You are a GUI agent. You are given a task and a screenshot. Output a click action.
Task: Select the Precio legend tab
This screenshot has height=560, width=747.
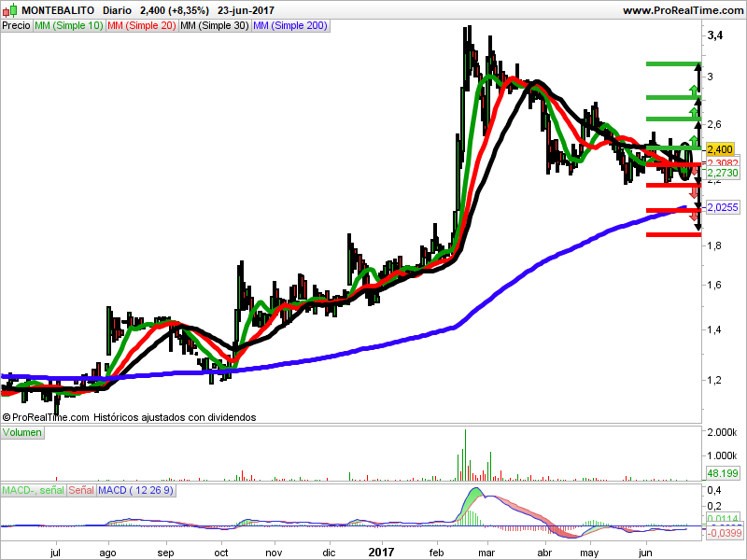[16, 26]
